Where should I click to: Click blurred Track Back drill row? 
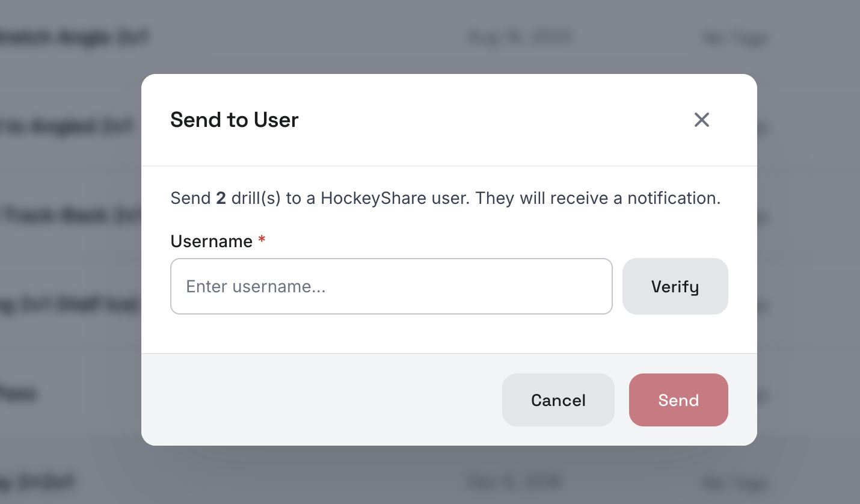click(x=71, y=215)
